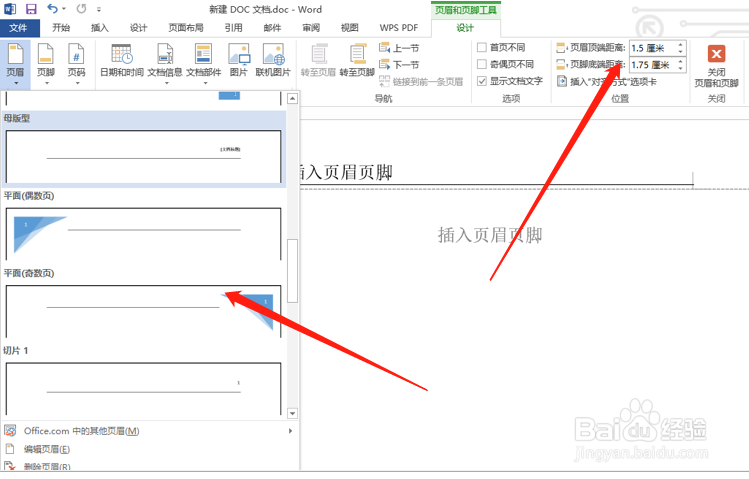
Task: Open the 文档部件 quick parts button
Action: tap(203, 64)
